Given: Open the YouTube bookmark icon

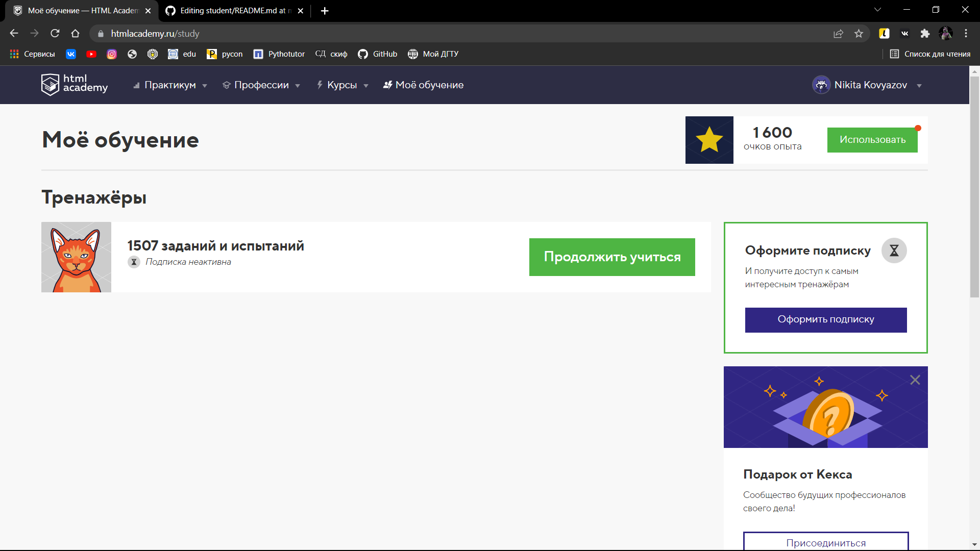Looking at the screenshot, I should click(91, 54).
